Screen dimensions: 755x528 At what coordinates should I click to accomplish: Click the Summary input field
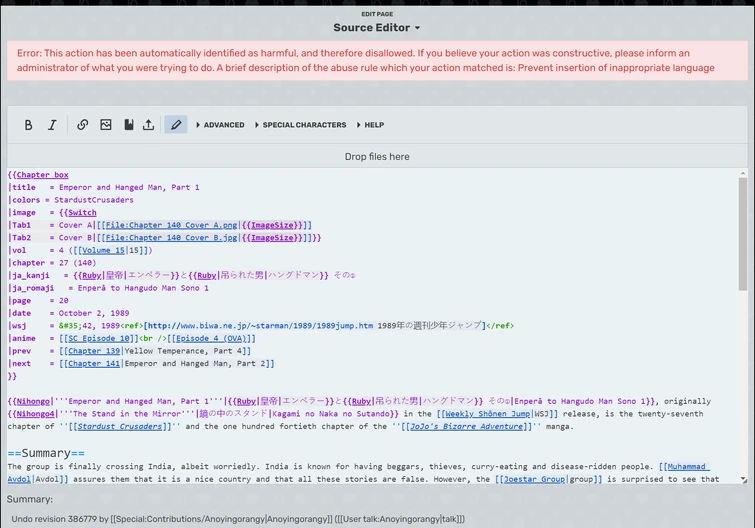click(377, 519)
